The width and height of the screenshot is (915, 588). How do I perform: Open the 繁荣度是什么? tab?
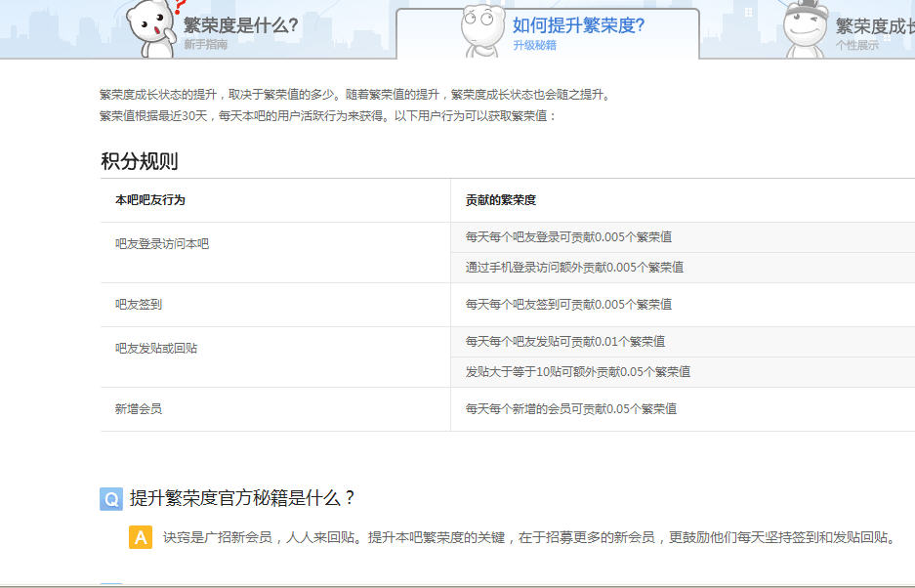coord(240,25)
